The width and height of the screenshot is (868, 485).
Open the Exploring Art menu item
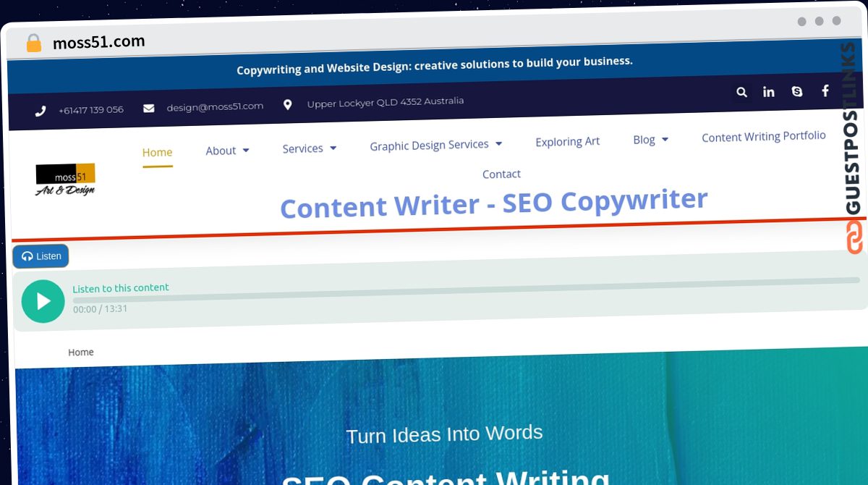567,142
